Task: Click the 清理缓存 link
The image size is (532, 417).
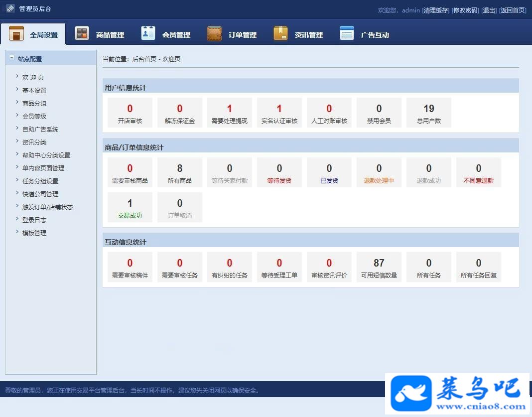Action: (436, 10)
